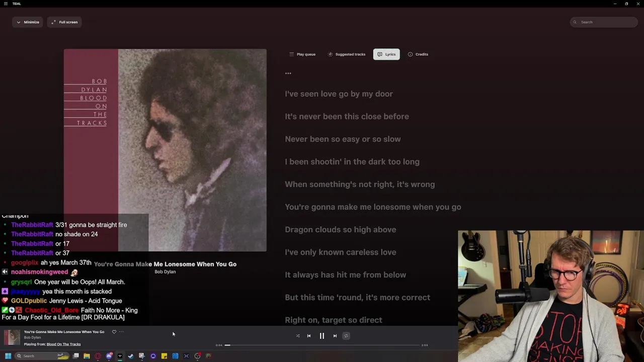Open the Suggested tracks tab
Screen dimensions: 644x362
tap(347, 54)
